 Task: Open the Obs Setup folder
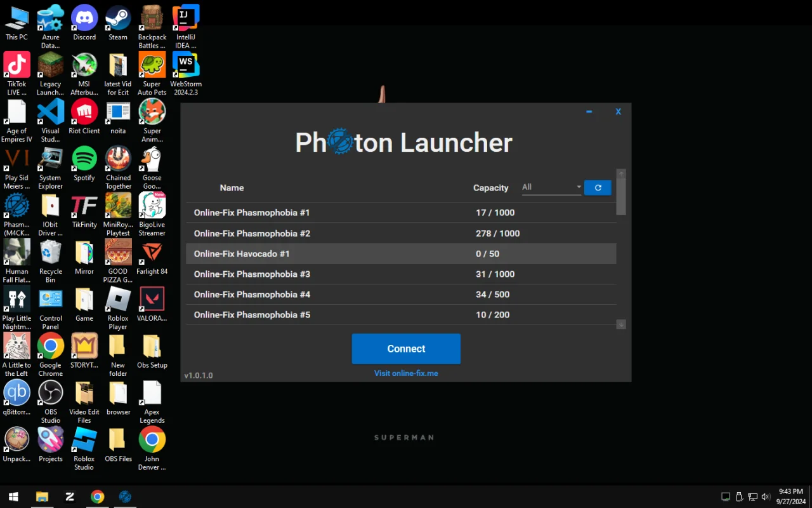[x=152, y=352]
